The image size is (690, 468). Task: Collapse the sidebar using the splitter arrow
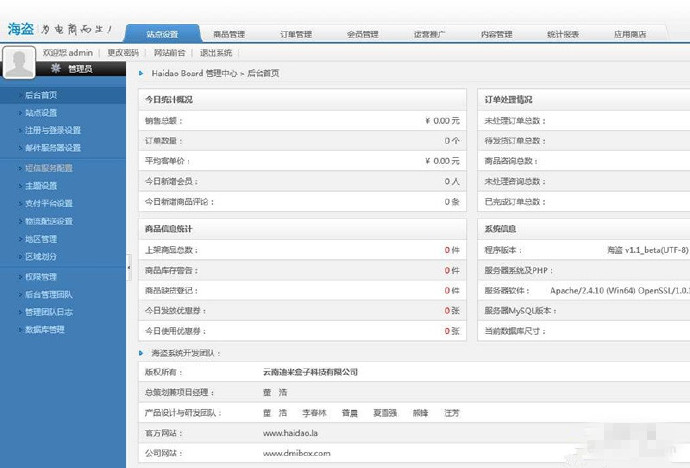tap(128, 268)
